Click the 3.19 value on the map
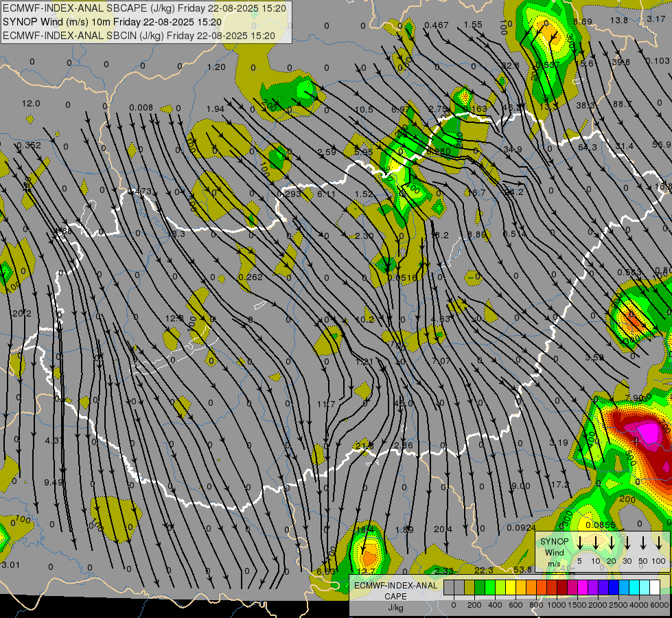672x618 pixels. tap(559, 442)
